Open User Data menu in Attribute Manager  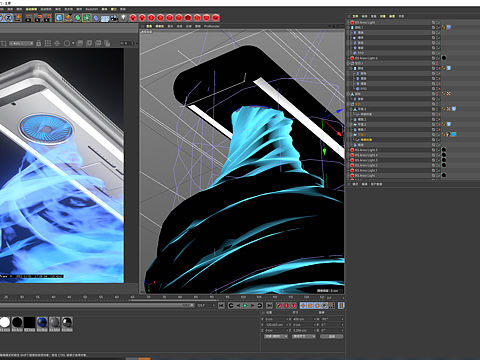[x=376, y=184]
